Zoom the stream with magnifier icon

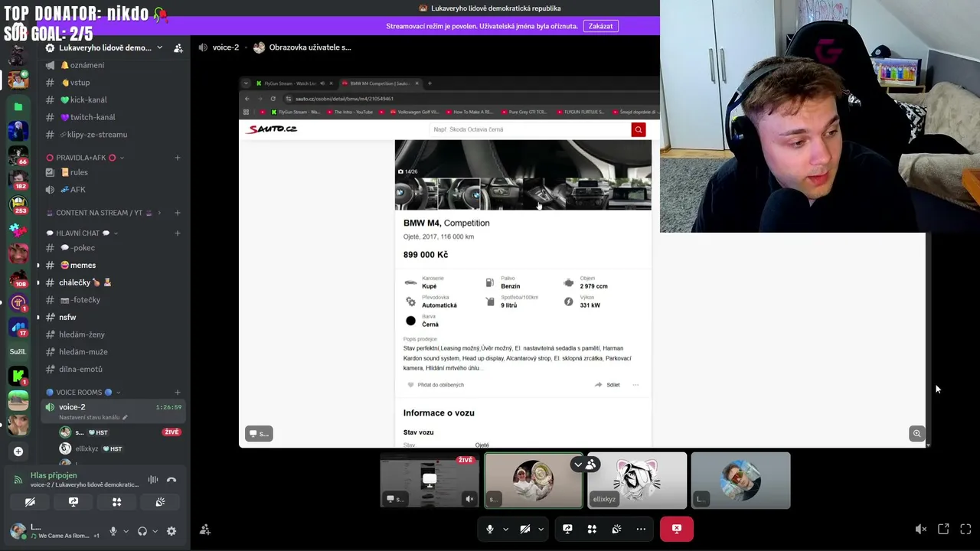(x=916, y=434)
